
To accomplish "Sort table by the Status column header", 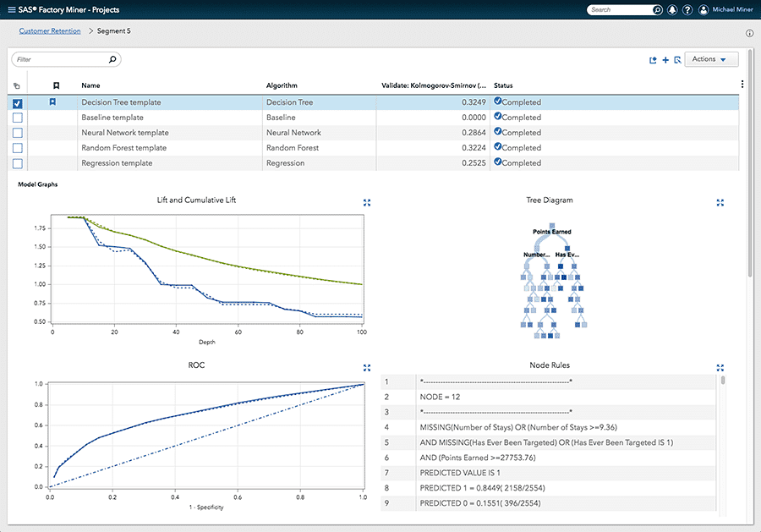I will pos(503,85).
